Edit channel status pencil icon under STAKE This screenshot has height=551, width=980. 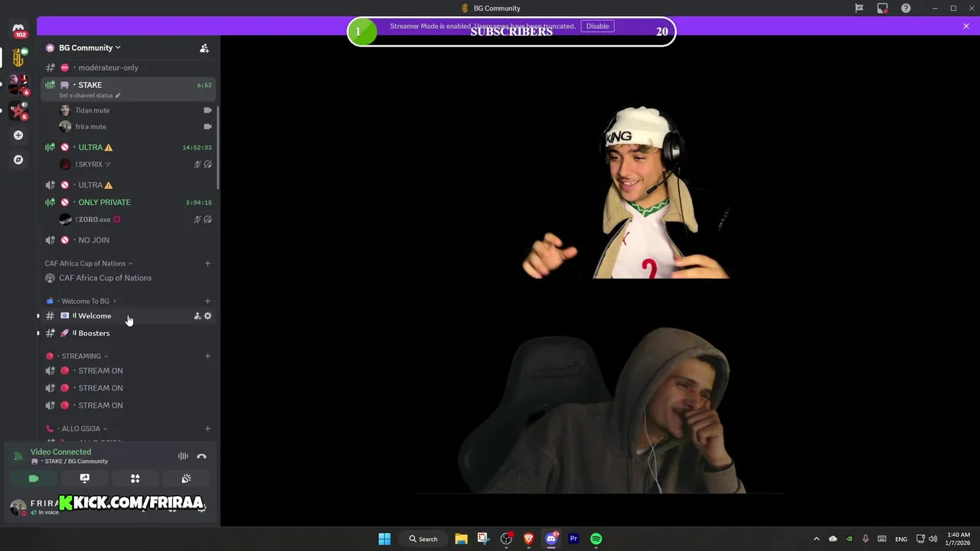[117, 96]
